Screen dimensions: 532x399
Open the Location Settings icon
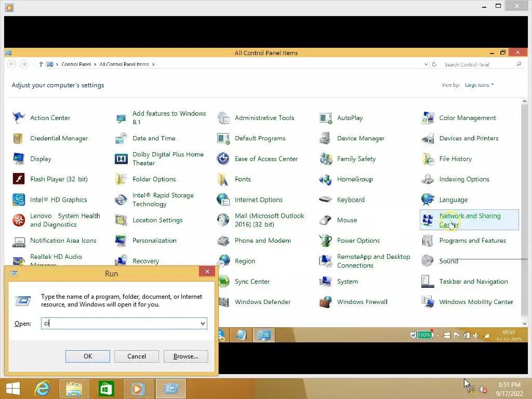click(121, 220)
